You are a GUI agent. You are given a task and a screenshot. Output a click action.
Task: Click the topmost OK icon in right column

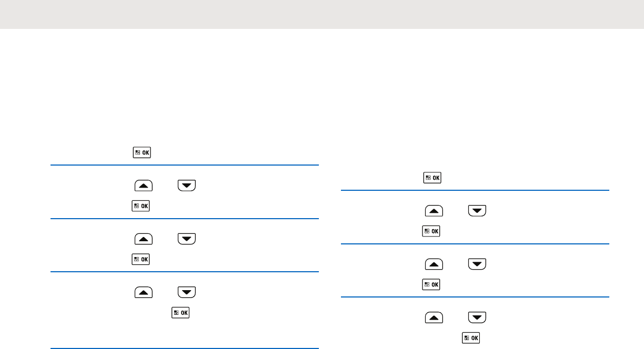click(x=432, y=178)
